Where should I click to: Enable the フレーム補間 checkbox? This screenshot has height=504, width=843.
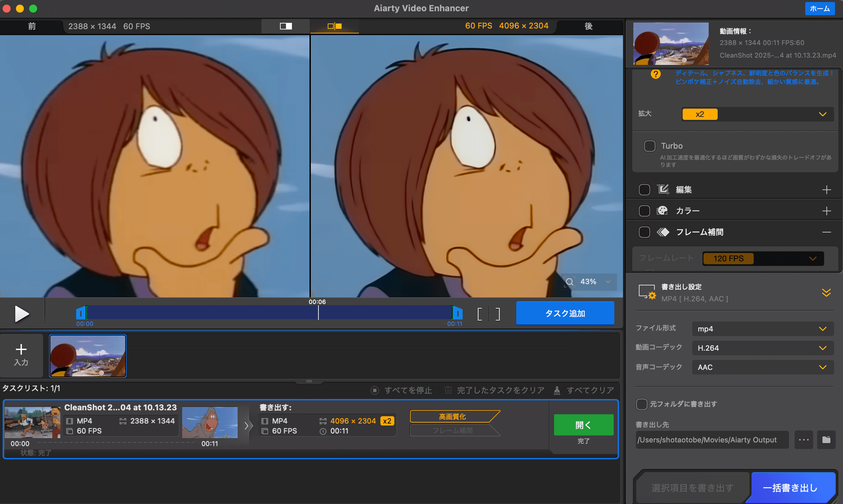pos(644,232)
